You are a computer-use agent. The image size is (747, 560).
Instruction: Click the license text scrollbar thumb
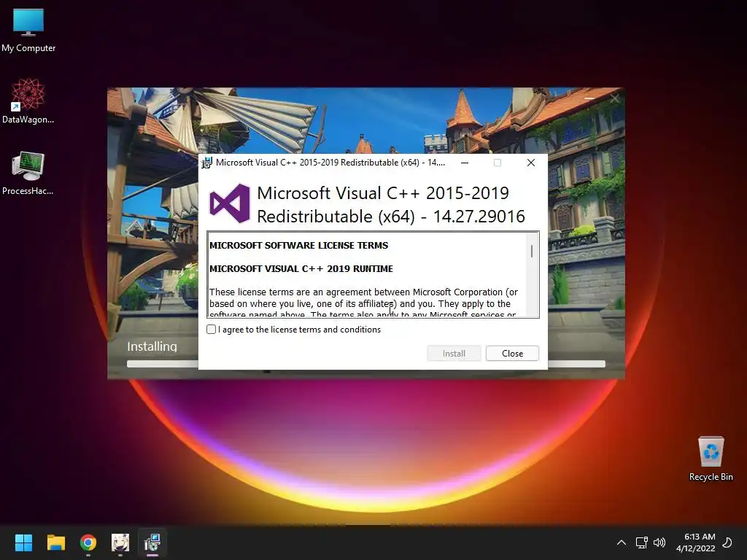tap(532, 251)
